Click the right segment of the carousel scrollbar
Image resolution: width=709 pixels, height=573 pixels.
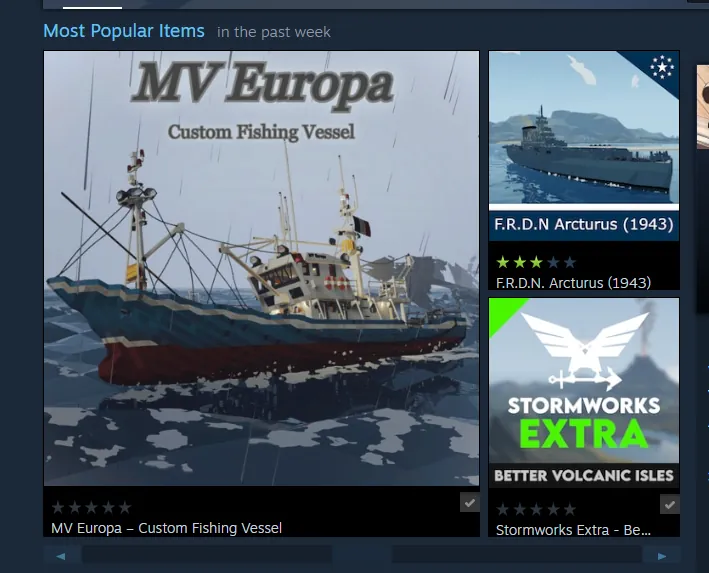[x=517, y=554]
